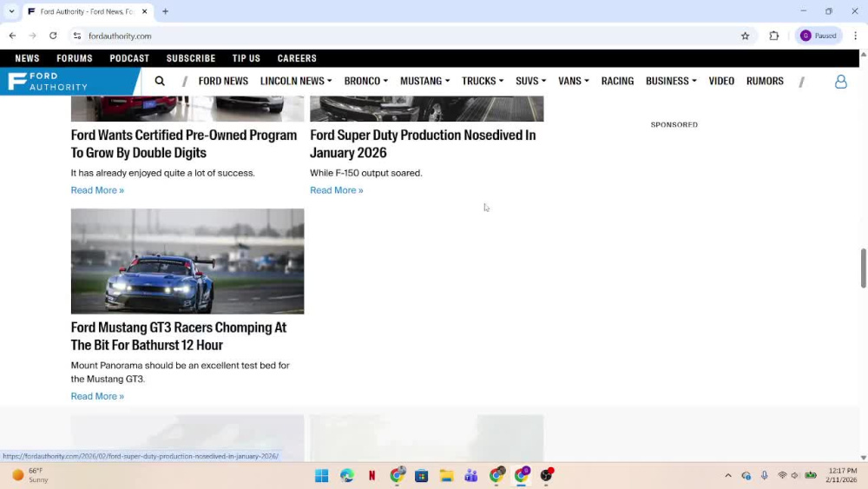Open the Podcast link in top bar
The image size is (868, 489).
129,58
